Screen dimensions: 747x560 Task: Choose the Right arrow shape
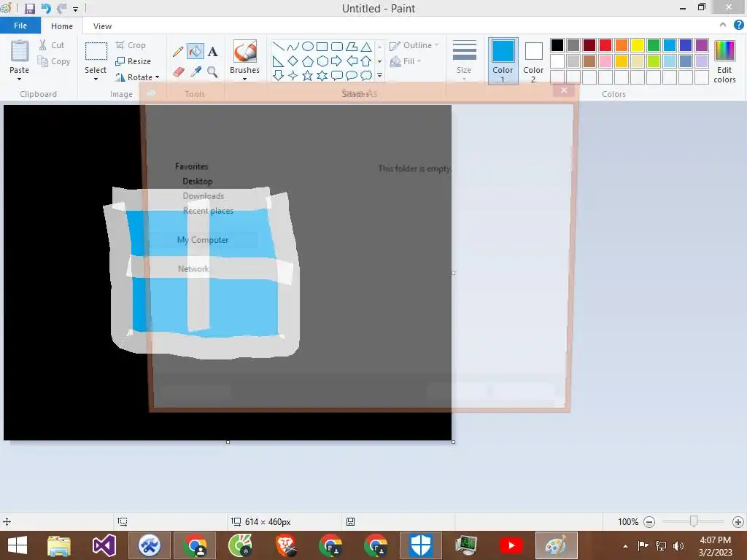coord(337,61)
